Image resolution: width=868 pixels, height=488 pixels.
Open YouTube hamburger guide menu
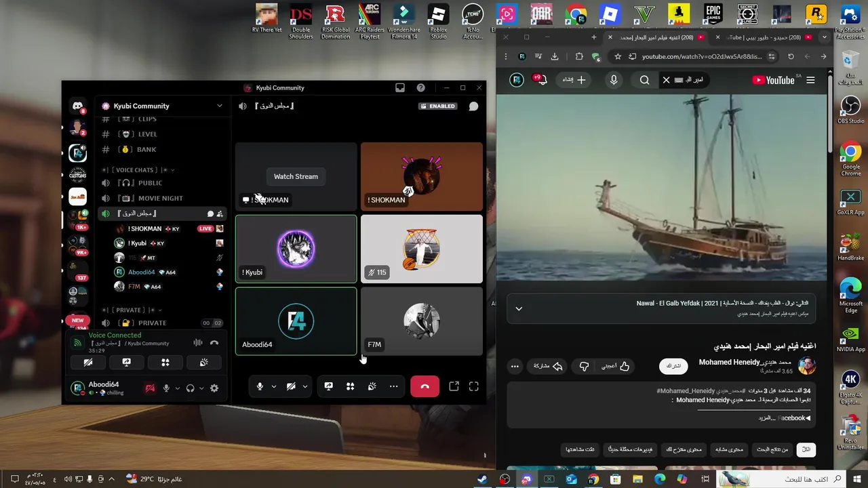810,80
